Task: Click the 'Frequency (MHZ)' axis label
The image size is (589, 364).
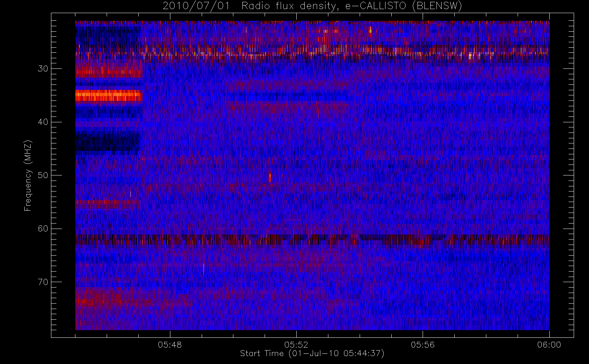Action: pyautogui.click(x=28, y=175)
